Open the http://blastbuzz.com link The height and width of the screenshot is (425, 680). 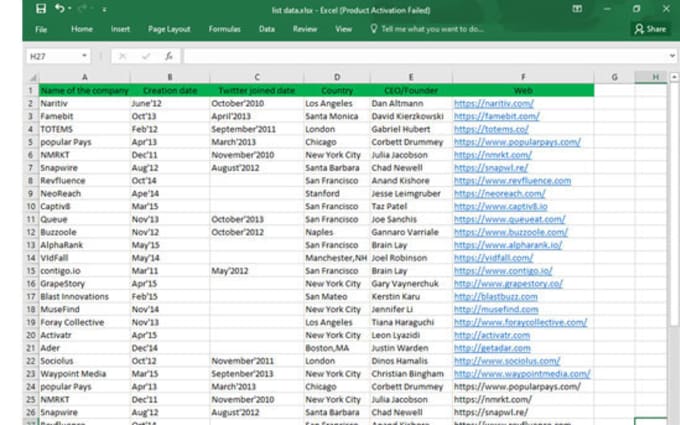[x=496, y=297]
